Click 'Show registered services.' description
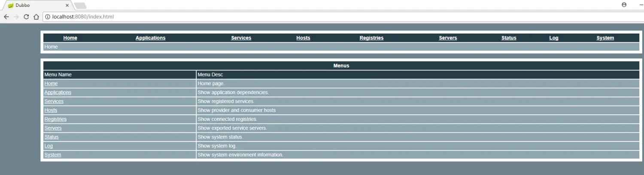This screenshot has width=644, height=175. tap(226, 101)
